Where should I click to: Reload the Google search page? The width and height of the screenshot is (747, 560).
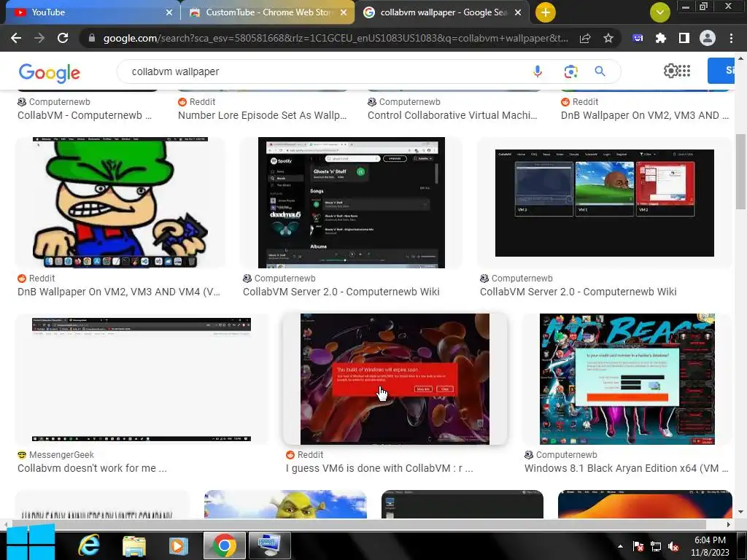click(x=63, y=38)
